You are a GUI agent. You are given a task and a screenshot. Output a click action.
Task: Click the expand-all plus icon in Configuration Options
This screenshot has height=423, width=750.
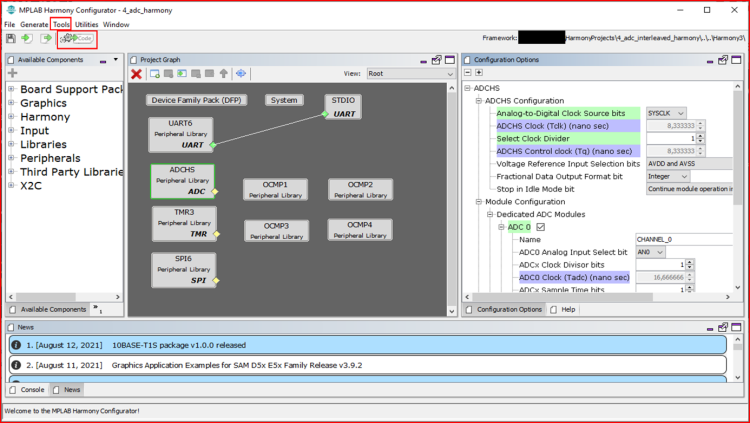click(479, 73)
